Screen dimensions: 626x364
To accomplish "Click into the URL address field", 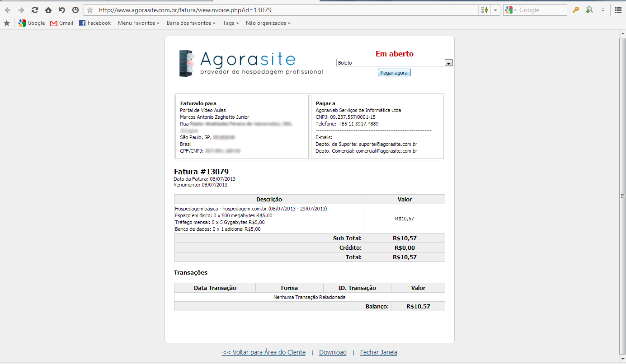I will click(287, 10).
